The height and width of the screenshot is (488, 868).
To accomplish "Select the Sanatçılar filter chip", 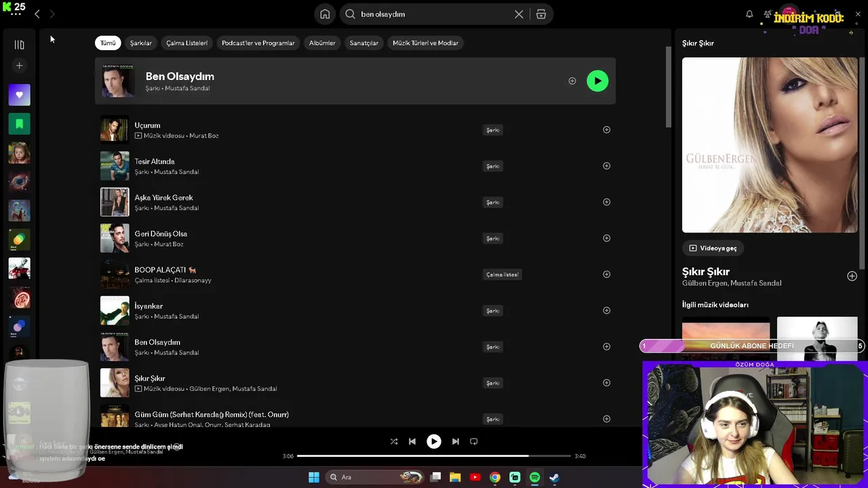I will [x=364, y=43].
